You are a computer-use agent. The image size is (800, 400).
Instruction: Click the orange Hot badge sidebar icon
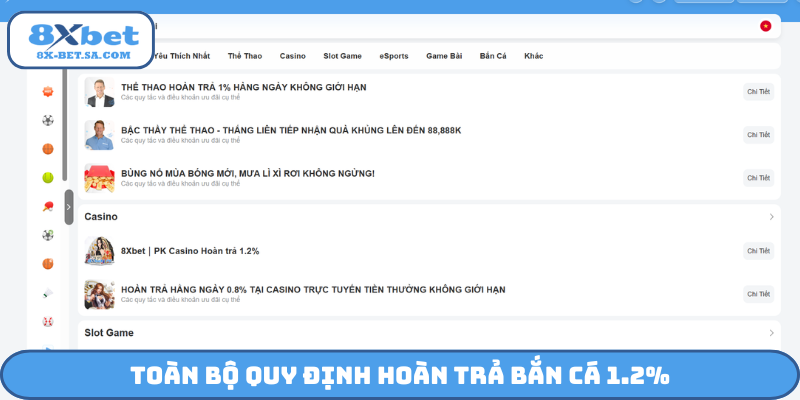[x=48, y=92]
